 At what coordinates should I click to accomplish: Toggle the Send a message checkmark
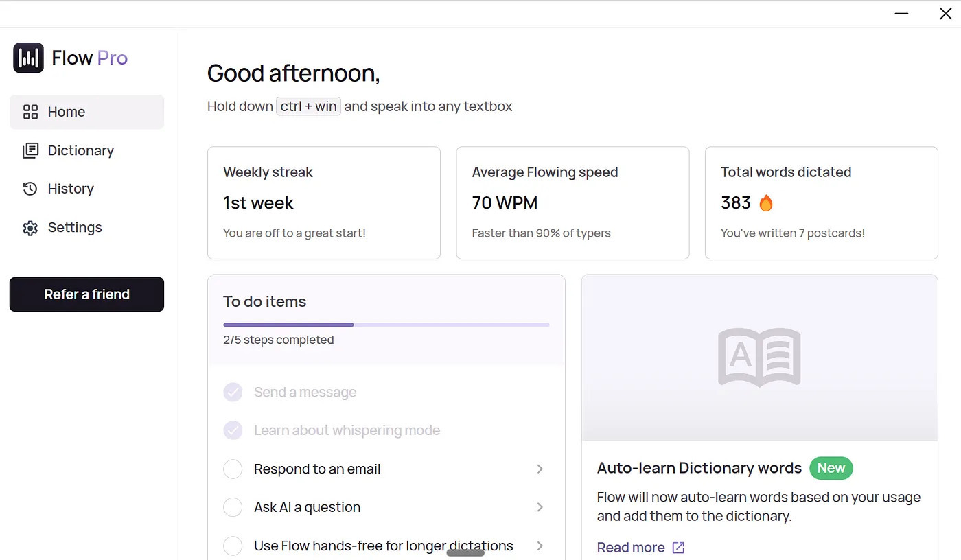pyautogui.click(x=233, y=392)
